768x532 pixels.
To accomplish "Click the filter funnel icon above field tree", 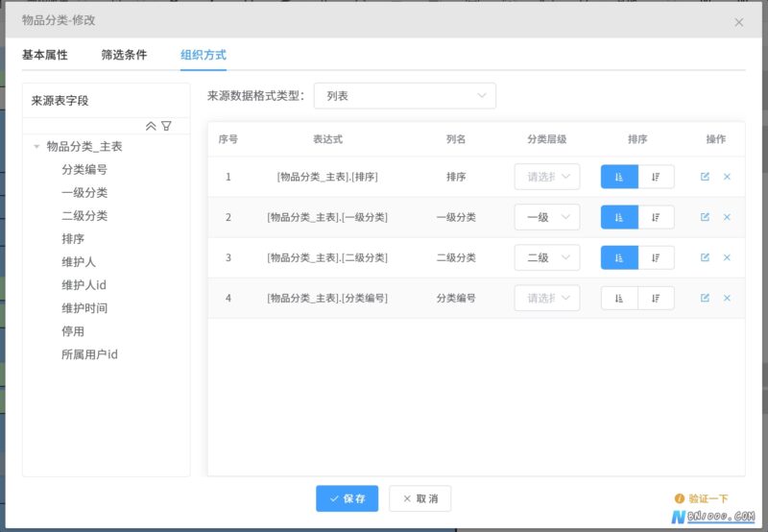I will point(166,126).
